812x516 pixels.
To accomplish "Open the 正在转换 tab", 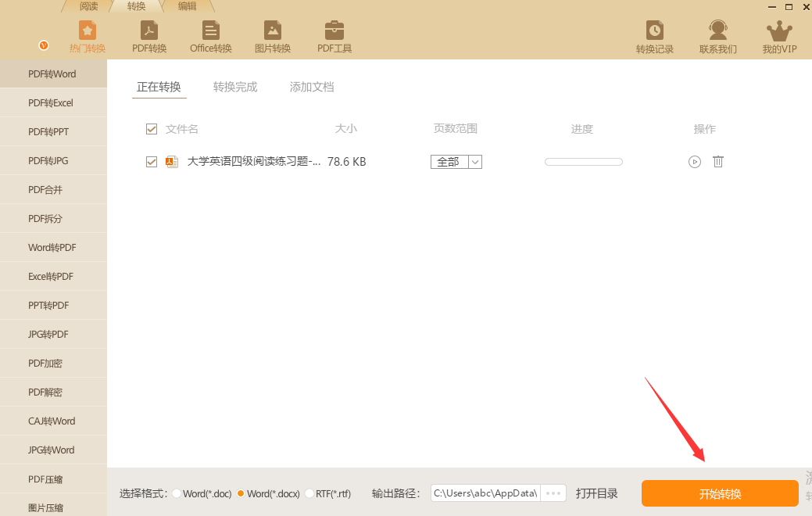I will pos(159,87).
